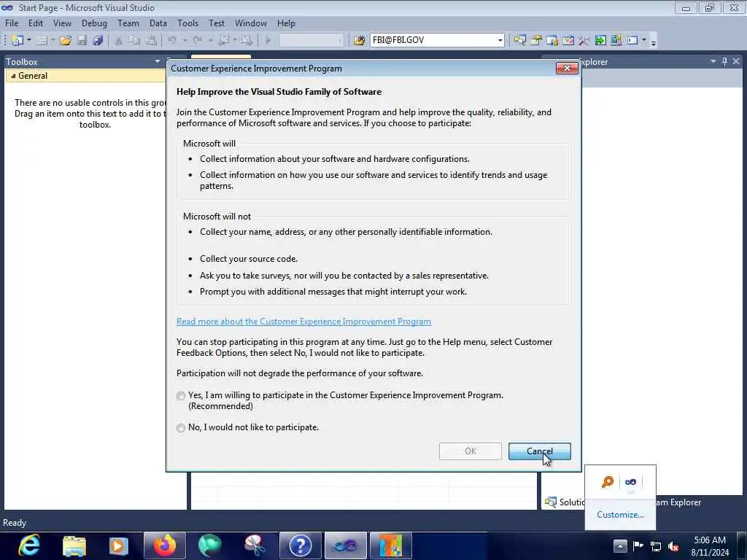Select No, I would not like to participate
Image resolution: width=747 pixels, height=560 pixels.
pyautogui.click(x=181, y=427)
